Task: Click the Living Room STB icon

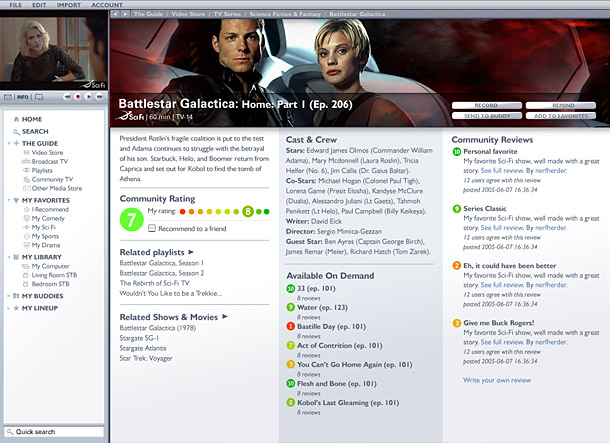Action: pyautogui.click(x=26, y=275)
